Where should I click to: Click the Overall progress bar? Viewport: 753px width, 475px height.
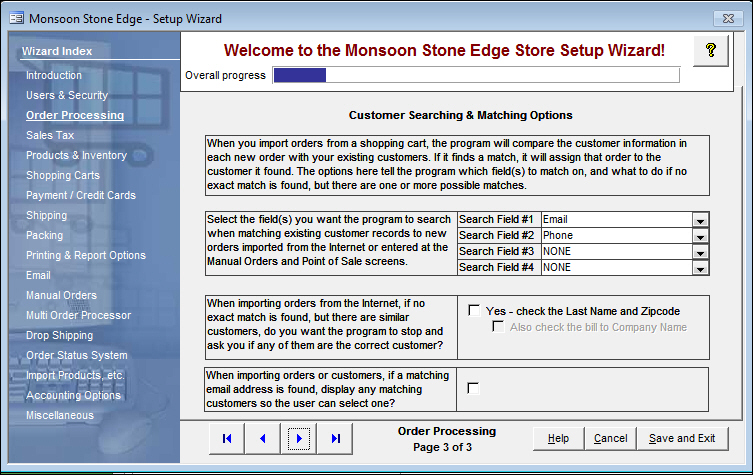click(x=476, y=75)
